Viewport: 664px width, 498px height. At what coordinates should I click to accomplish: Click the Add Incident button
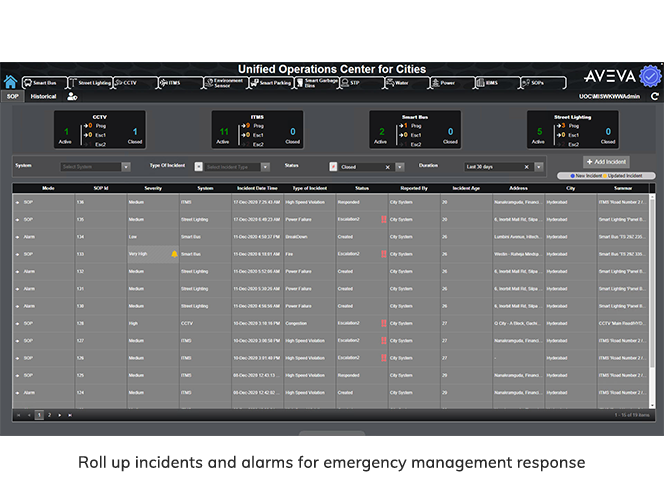[x=606, y=162]
